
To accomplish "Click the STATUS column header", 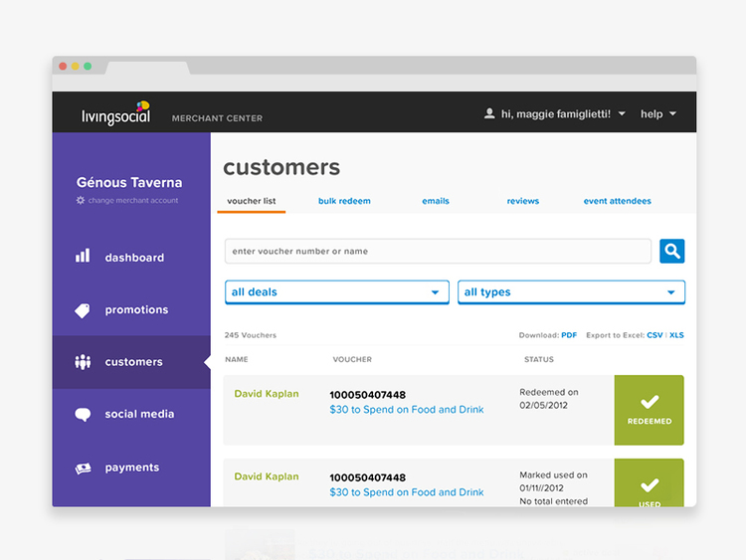I will click(x=538, y=359).
